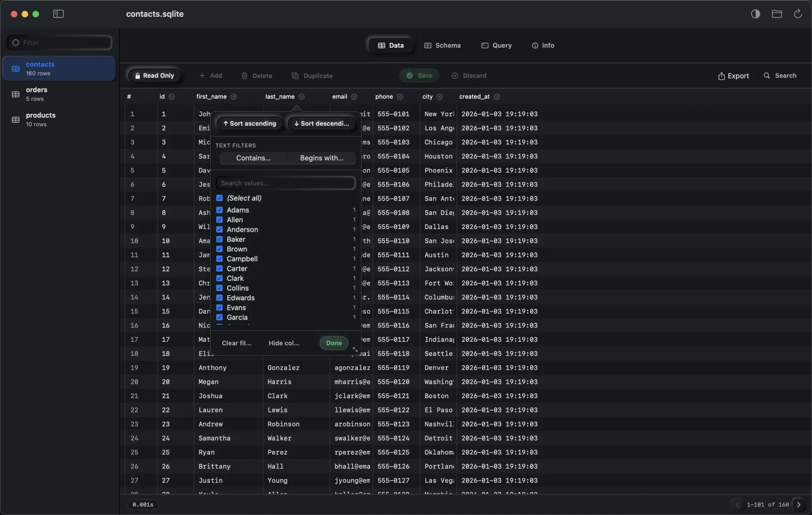Open the phone column filter dropdown
This screenshot has height=515, width=812.
click(400, 96)
